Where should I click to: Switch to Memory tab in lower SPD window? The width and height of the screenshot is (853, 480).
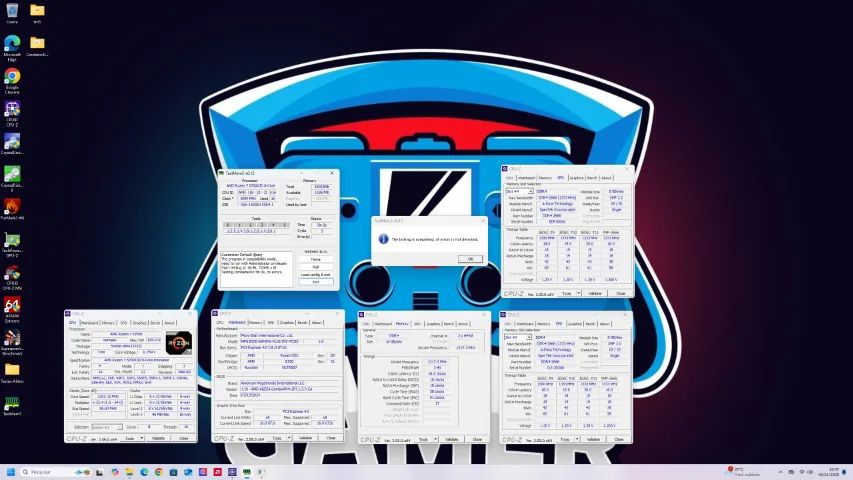click(543, 324)
